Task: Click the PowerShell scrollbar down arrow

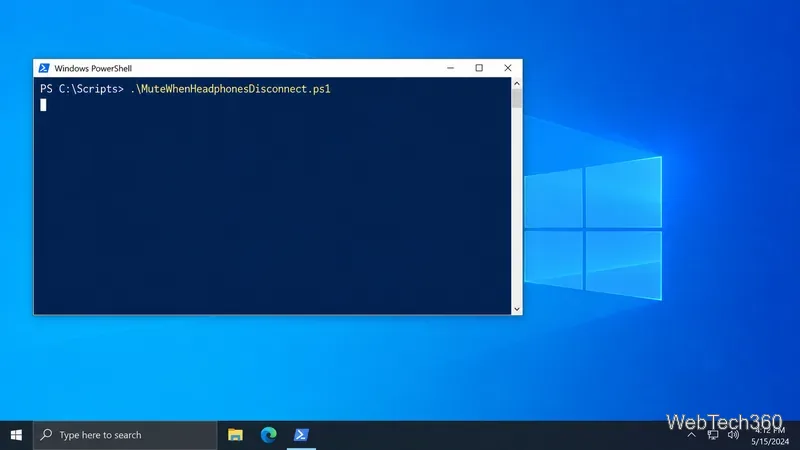Action: [517, 309]
